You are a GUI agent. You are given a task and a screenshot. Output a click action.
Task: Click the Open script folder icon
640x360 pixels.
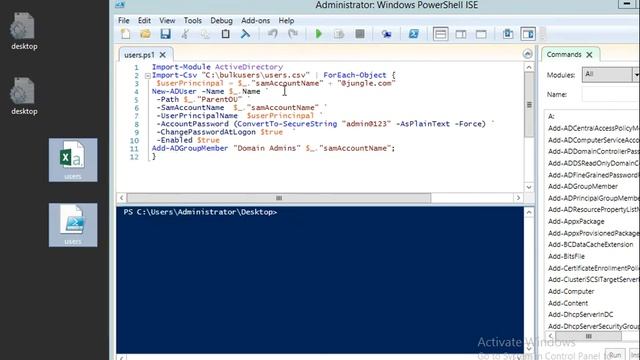tap(145, 34)
